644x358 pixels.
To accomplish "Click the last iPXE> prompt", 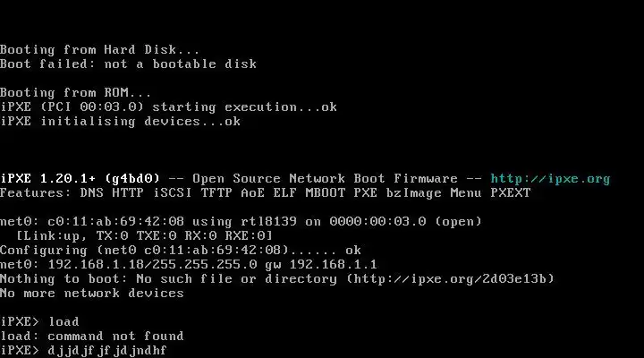I will (x=20, y=350).
